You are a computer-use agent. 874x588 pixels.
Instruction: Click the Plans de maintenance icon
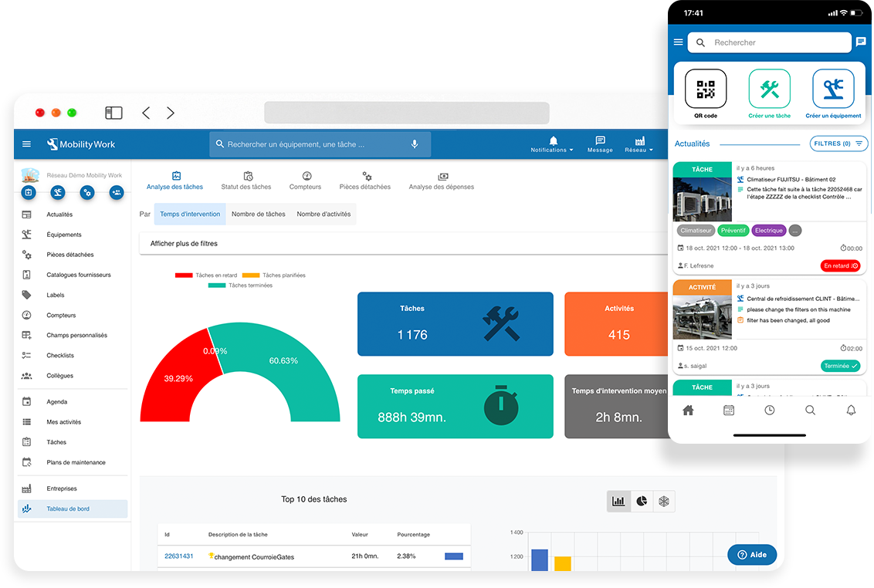[x=26, y=462]
